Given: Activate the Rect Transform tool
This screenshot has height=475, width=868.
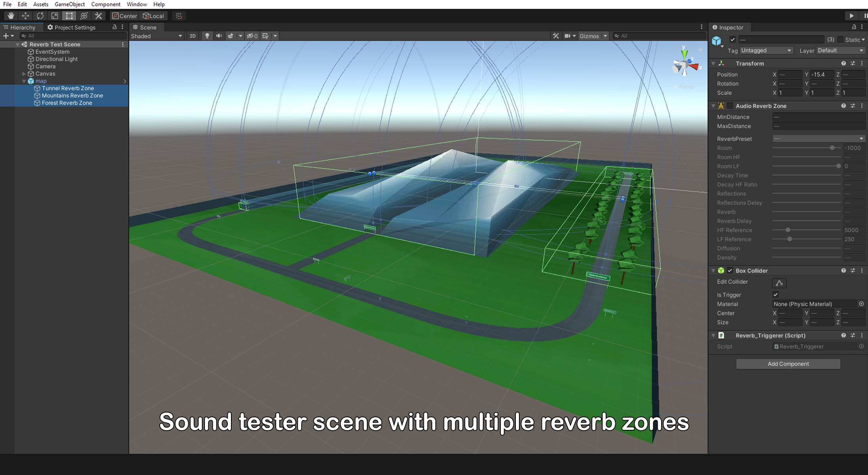Looking at the screenshot, I should pos(69,16).
